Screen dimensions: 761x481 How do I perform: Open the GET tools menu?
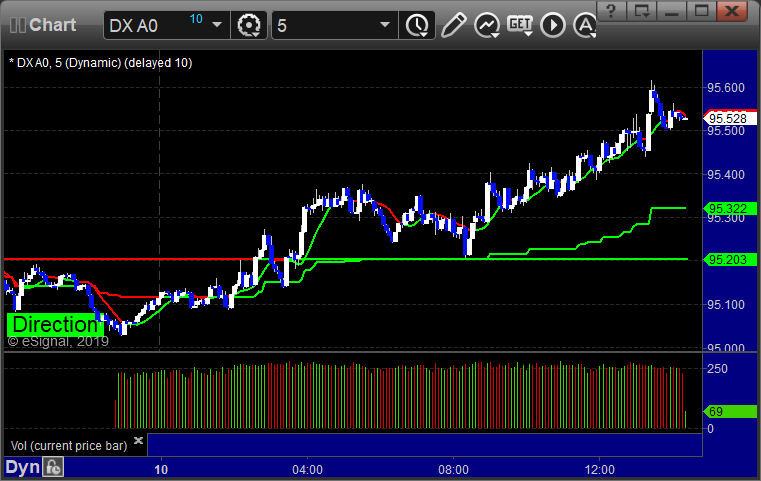pyautogui.click(x=520, y=25)
